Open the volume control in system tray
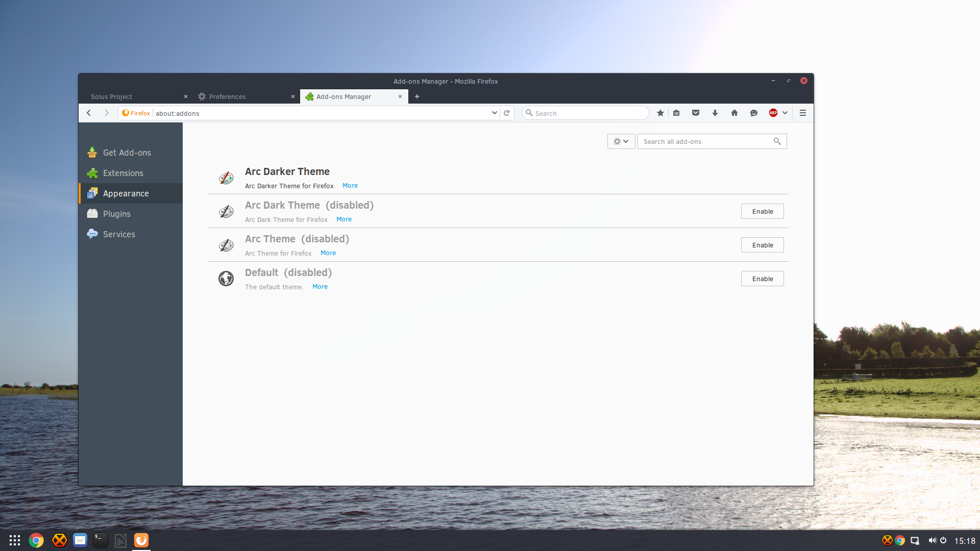Viewport: 980px width, 551px height. [x=932, y=540]
